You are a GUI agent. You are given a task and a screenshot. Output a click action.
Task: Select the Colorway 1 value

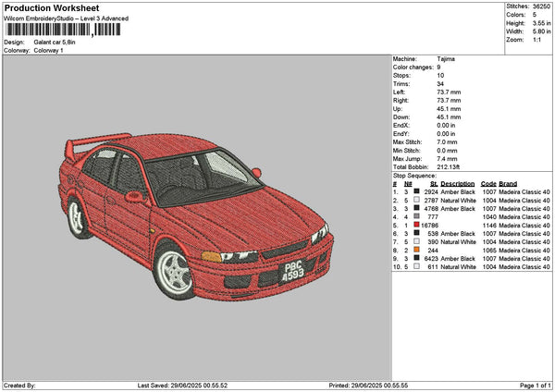[x=49, y=50]
